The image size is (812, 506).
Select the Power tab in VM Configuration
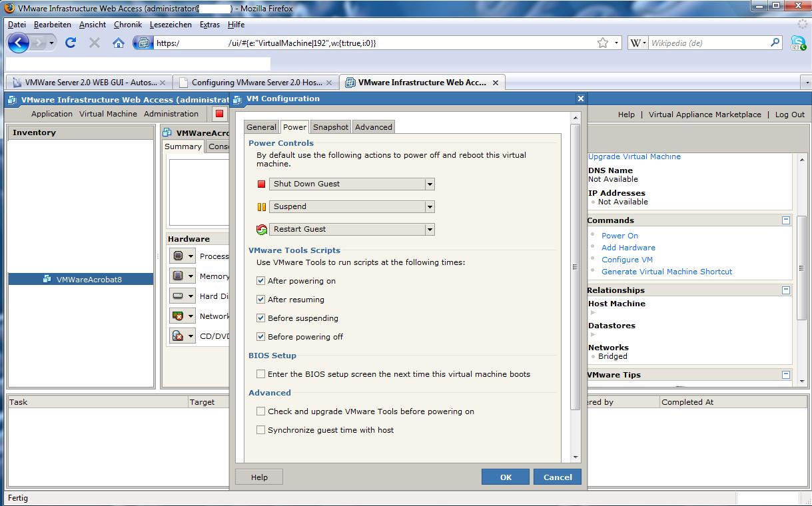coord(294,126)
